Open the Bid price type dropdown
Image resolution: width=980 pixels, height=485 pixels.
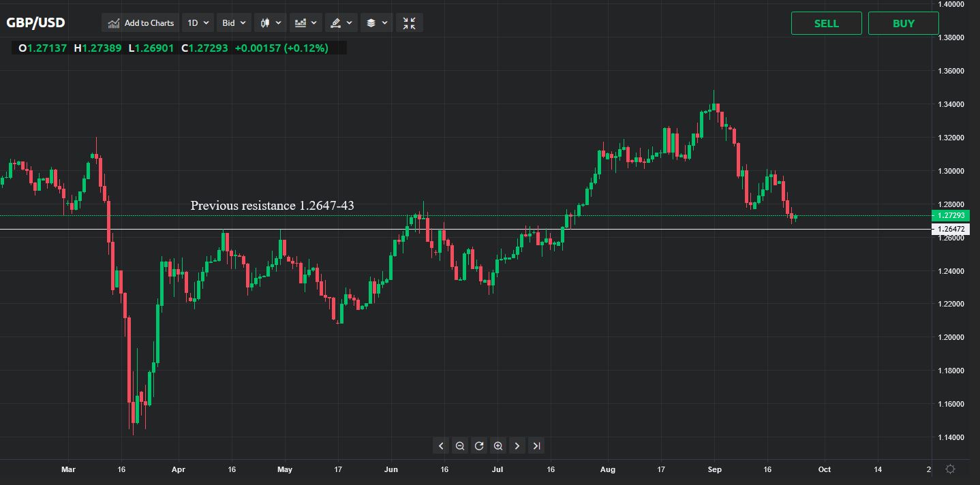[x=234, y=22]
